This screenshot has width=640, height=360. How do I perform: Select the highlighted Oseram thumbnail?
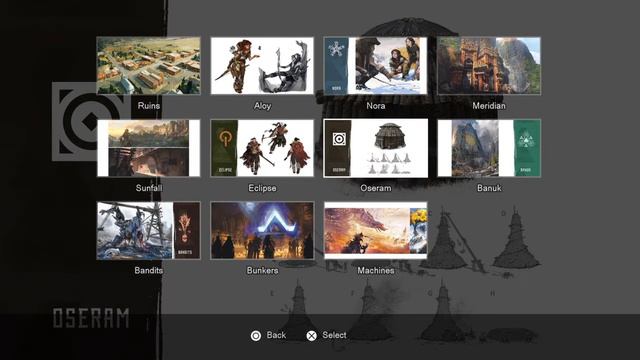(376, 148)
